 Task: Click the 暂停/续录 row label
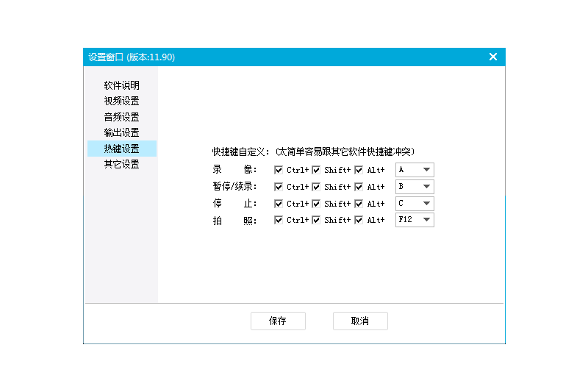point(234,186)
